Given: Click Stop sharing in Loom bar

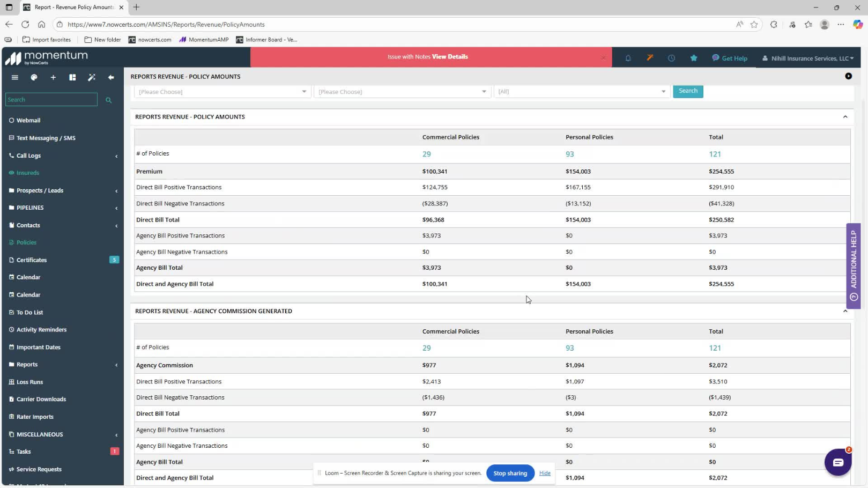Looking at the screenshot, I should 510,473.
